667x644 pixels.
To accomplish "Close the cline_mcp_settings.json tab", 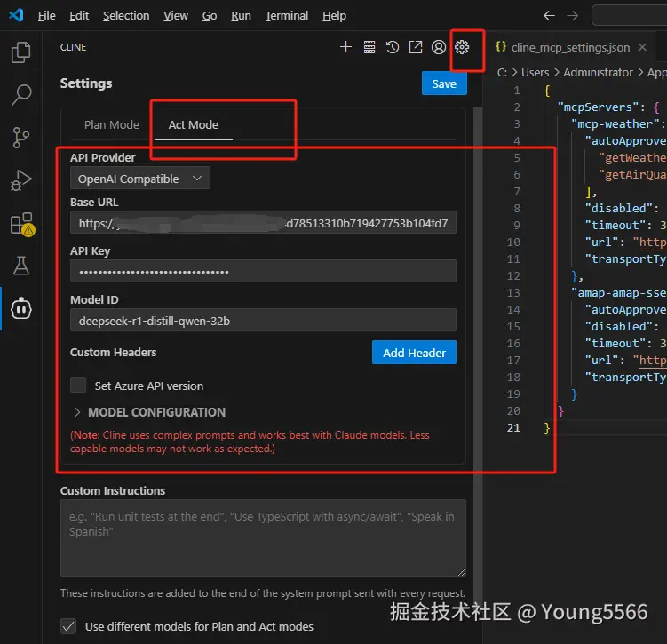I will tap(642, 47).
